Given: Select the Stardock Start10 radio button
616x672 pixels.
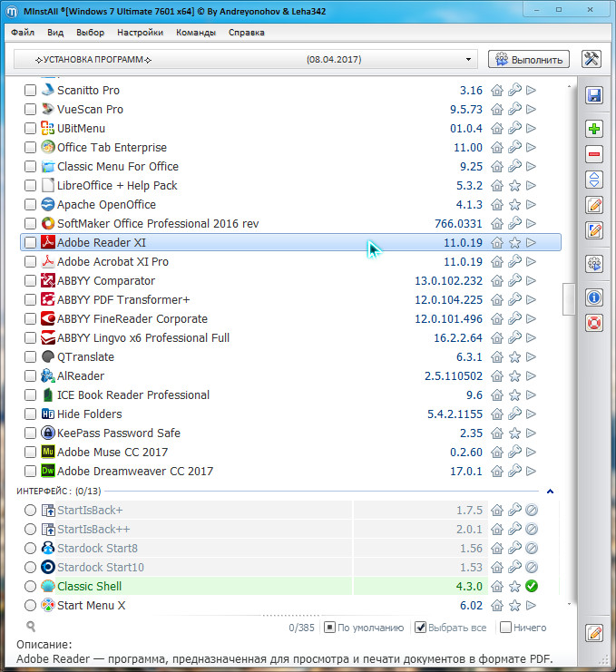Looking at the screenshot, I should pos(30,567).
